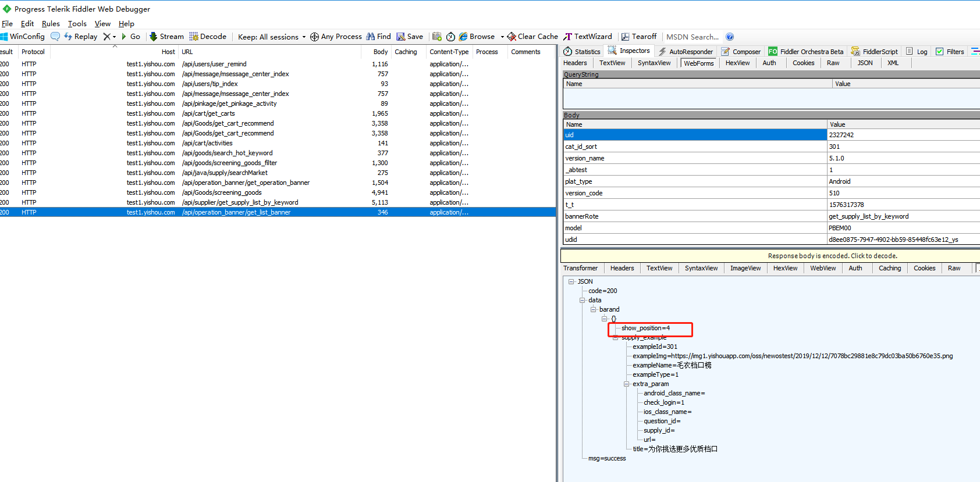This screenshot has height=482, width=980.
Task: Collapse the extra_param node
Action: point(627,384)
